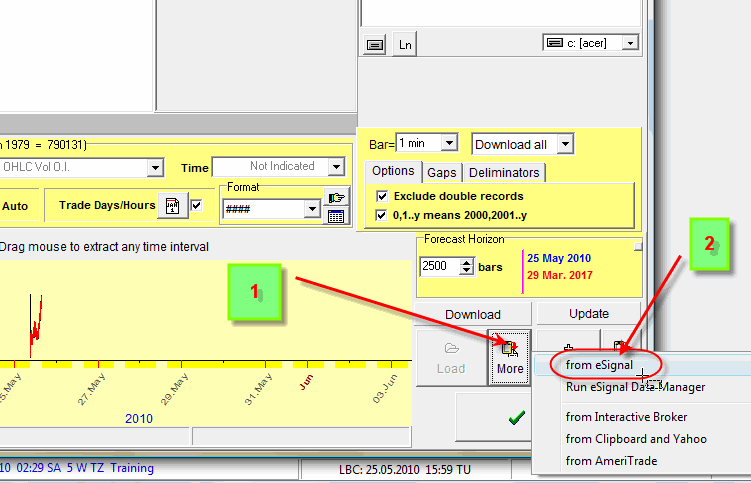Click the Ln button

404,44
